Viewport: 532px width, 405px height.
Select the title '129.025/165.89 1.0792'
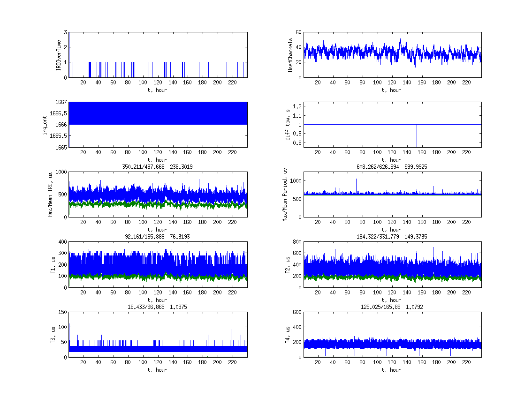(x=392, y=307)
